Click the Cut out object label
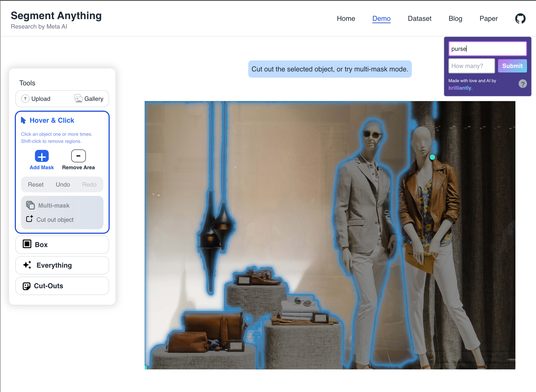 pos(55,220)
